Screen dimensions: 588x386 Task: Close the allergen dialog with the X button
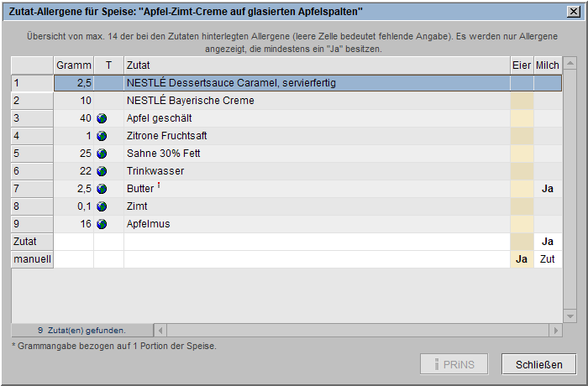(x=573, y=11)
